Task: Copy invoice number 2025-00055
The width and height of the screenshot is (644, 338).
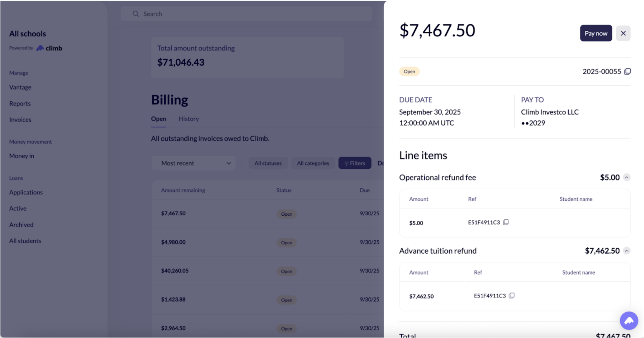Action: pyautogui.click(x=627, y=72)
